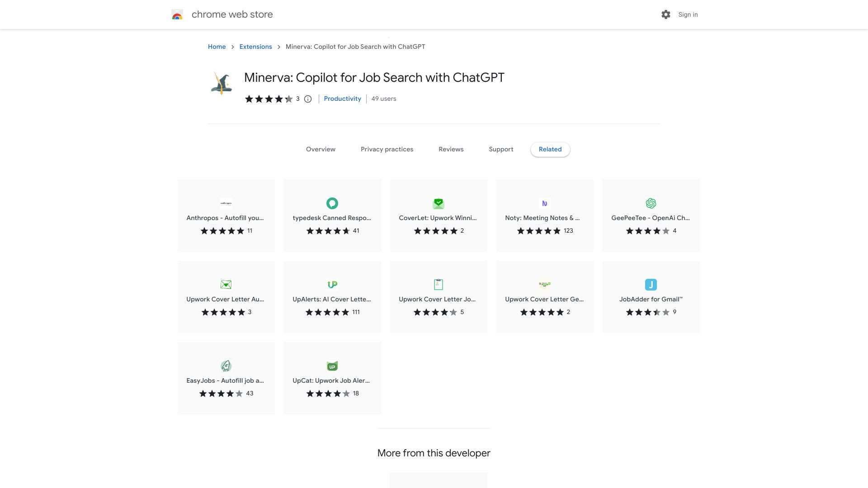Click the Chrome Web Store rainbow logo
This screenshot has height=488, width=868.
pos(177,15)
